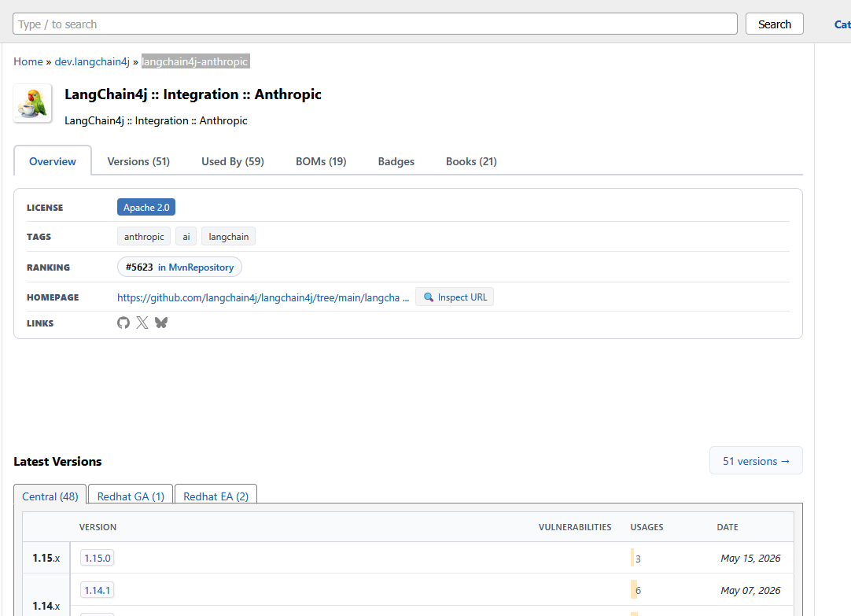Image resolution: width=851 pixels, height=616 pixels.
Task: Go to the Home breadcrumb
Action: (28, 61)
